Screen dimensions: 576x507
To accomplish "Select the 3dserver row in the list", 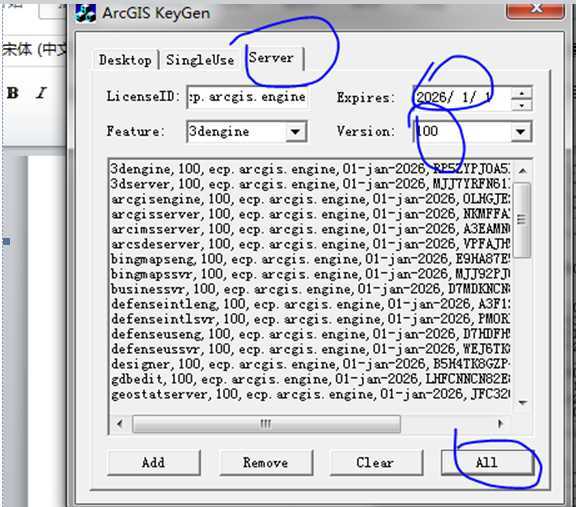I will coord(310,184).
